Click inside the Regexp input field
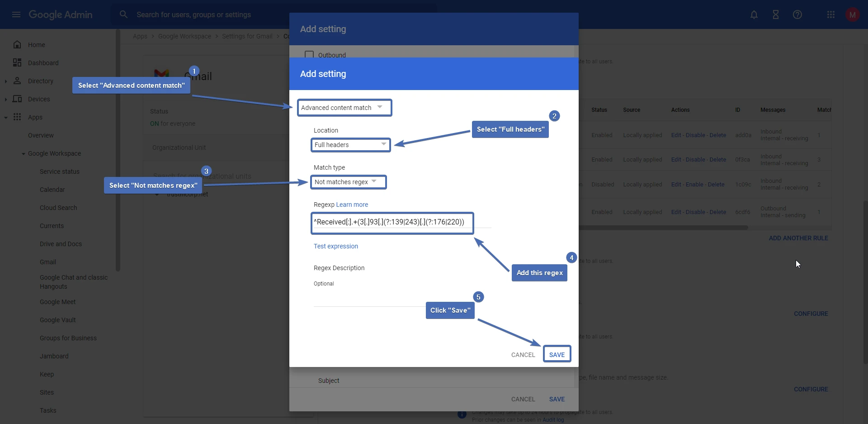Viewport: 868px width, 424px height. click(392, 223)
